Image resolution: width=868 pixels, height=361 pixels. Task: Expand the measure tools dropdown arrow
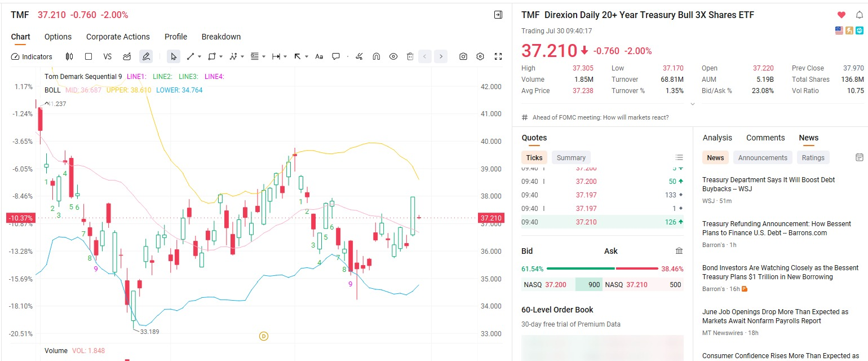tap(285, 56)
